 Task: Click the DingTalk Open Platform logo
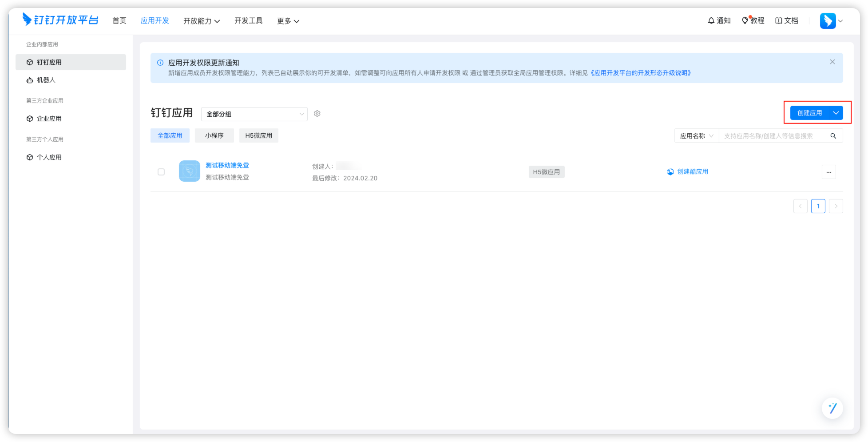tap(60, 20)
